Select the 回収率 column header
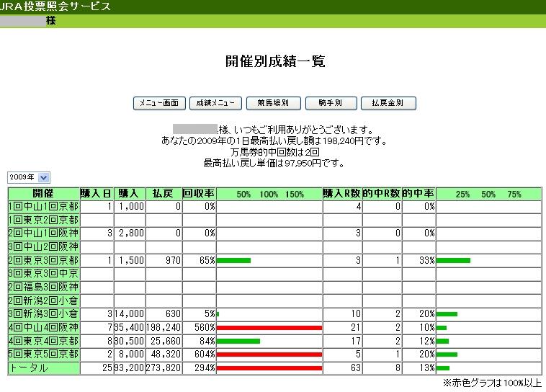546x392 pixels. coord(199,193)
